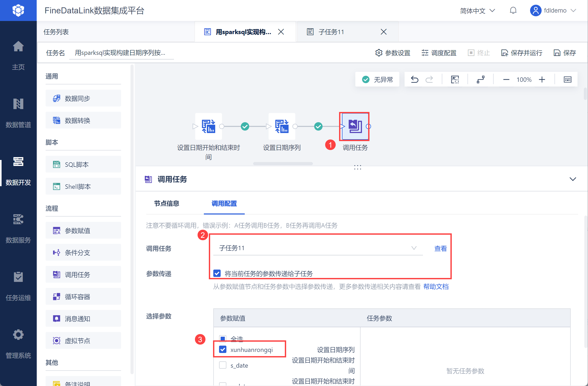The image size is (588, 386).
Task: Click the 保存并运行 button
Action: click(x=522, y=53)
